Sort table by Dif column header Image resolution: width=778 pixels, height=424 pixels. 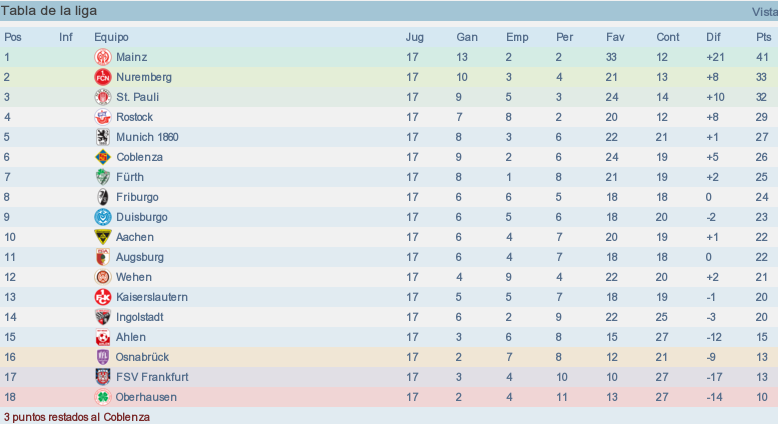point(713,37)
